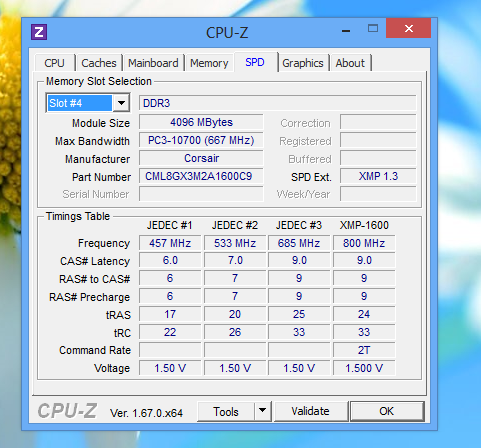Click the Validate button
The width and height of the screenshot is (481, 448).
pos(310,411)
